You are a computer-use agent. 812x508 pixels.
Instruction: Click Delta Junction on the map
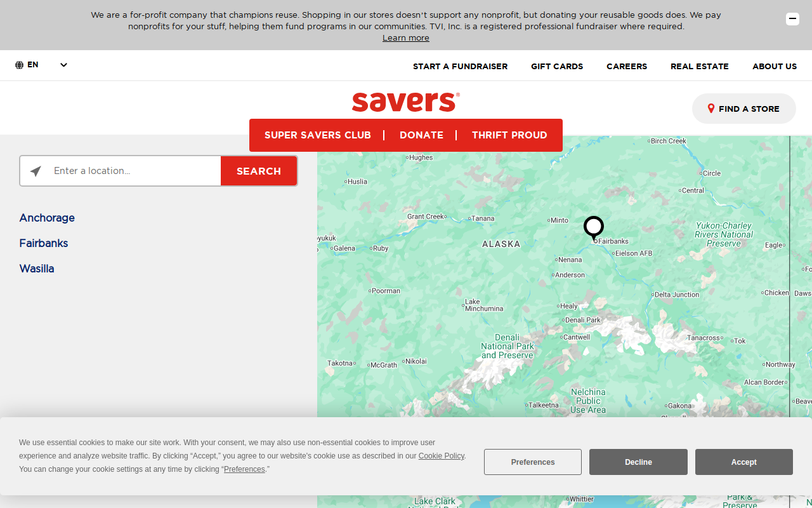pyautogui.click(x=676, y=295)
